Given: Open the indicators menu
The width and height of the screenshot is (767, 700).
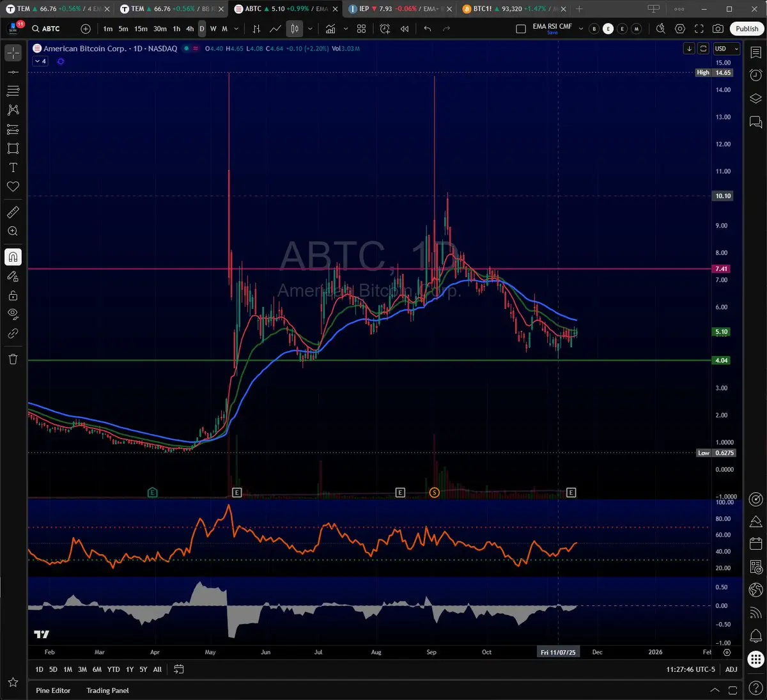Looking at the screenshot, I should (330, 29).
